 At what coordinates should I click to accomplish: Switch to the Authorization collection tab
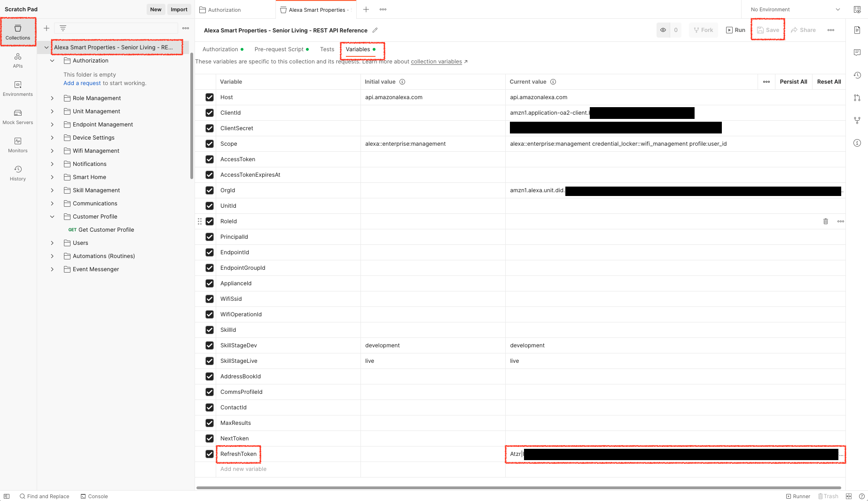223,49
